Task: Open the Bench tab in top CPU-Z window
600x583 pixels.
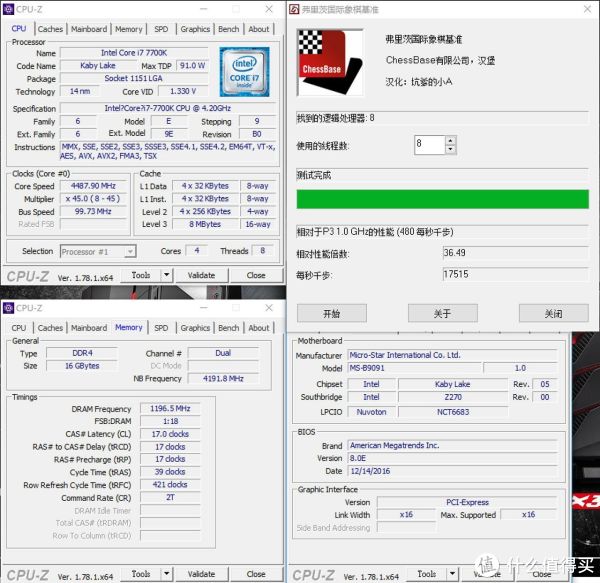Action: click(x=229, y=29)
